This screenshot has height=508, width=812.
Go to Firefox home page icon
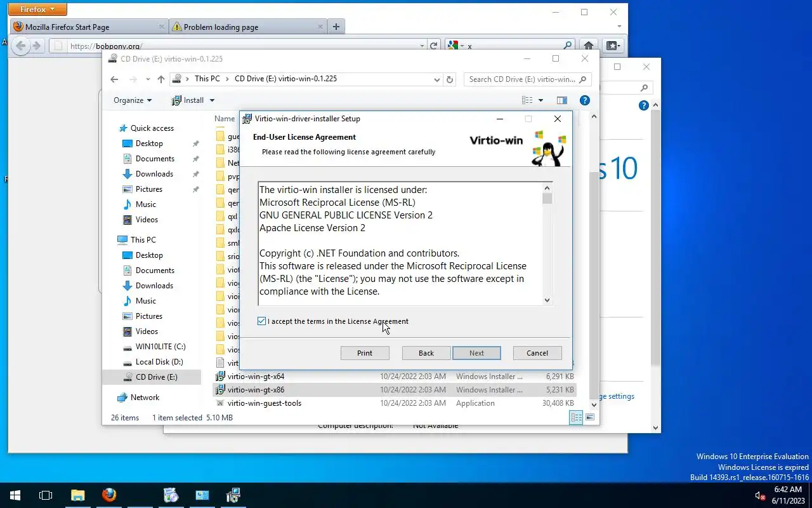tap(589, 46)
